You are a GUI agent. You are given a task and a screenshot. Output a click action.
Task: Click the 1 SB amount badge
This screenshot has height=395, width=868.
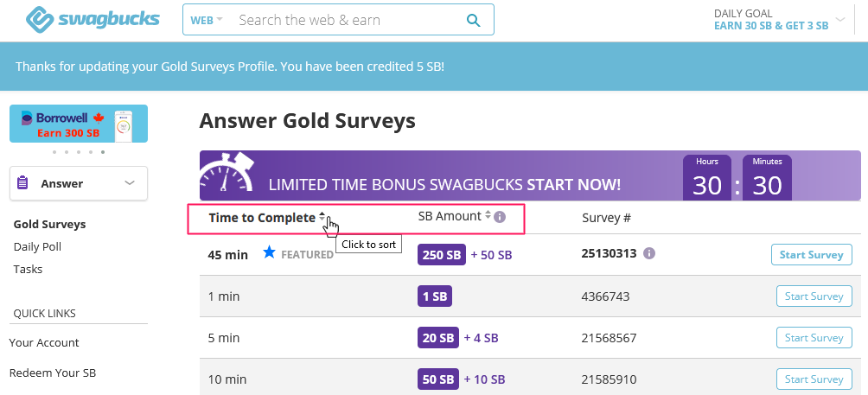coord(435,296)
